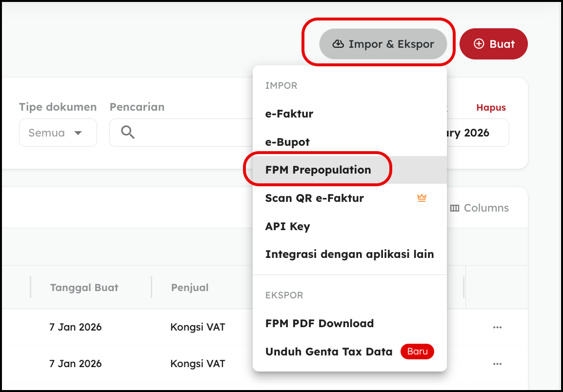This screenshot has height=392, width=563.
Task: Open the Columns chooser icon
Action: (x=455, y=208)
